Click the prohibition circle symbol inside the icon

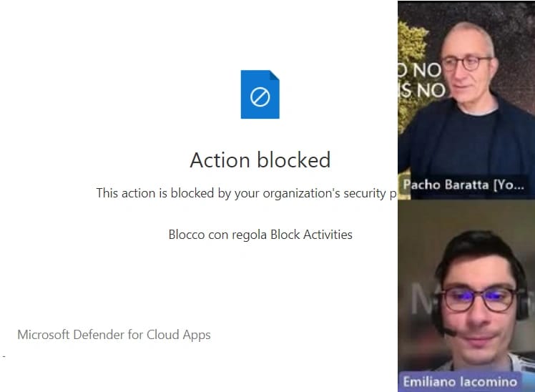pyautogui.click(x=260, y=97)
